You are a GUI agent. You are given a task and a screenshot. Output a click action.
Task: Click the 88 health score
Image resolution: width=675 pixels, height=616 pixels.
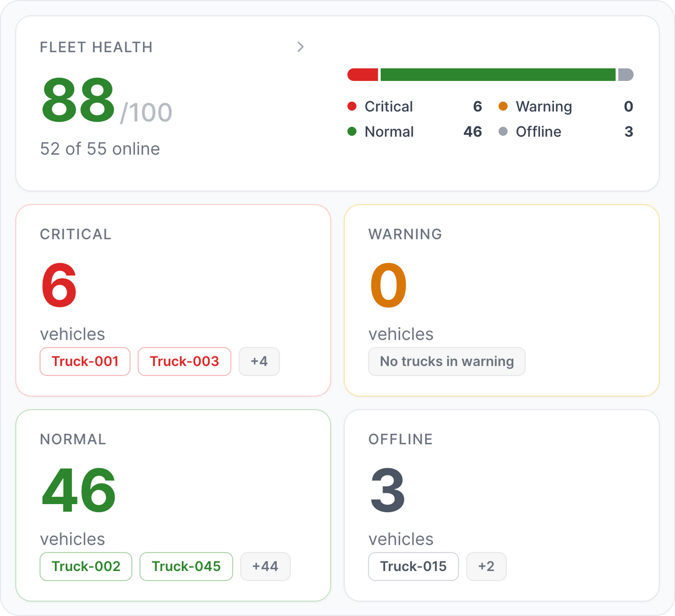click(x=78, y=101)
